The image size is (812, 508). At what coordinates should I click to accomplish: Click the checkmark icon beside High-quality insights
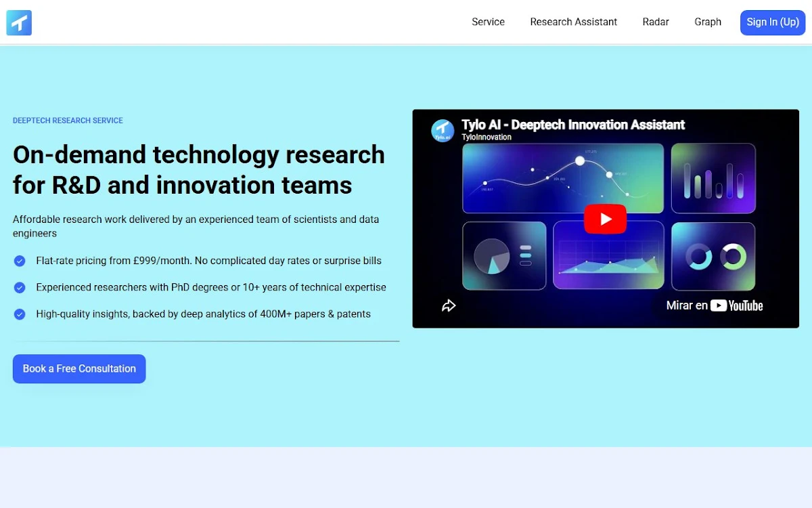(x=20, y=314)
